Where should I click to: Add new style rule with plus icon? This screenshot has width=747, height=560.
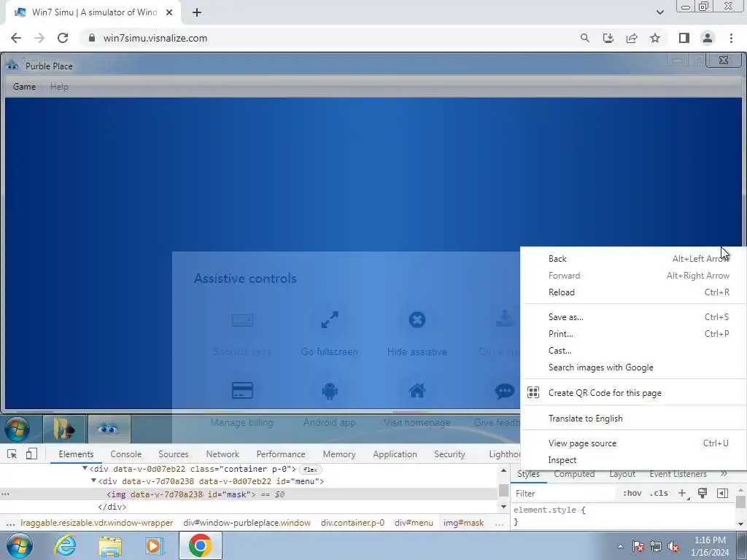point(683,494)
